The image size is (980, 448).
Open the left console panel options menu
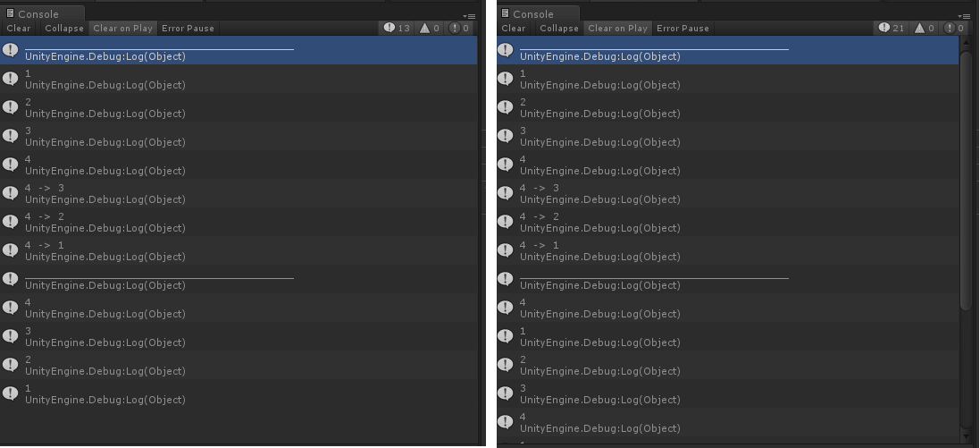coord(469,15)
